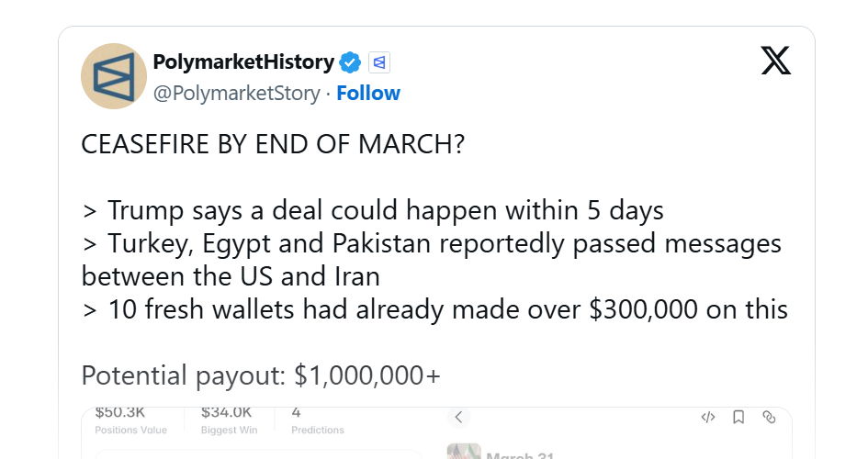Open the PolymarketHistory profile avatar
Screen dimensions: 868x459
pos(114,76)
